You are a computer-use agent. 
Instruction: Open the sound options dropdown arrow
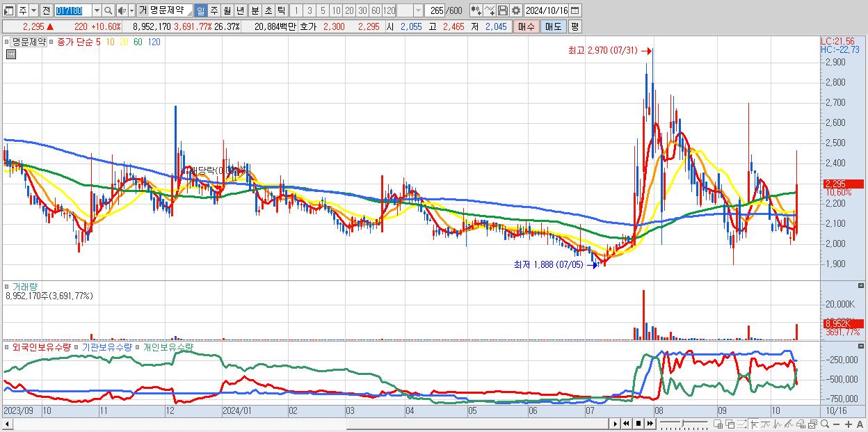point(131,10)
